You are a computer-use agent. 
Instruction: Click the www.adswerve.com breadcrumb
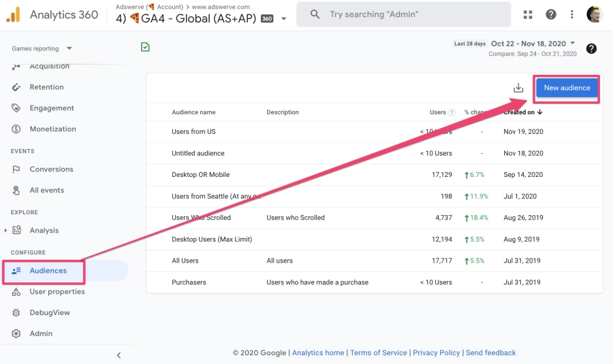pyautogui.click(x=221, y=7)
